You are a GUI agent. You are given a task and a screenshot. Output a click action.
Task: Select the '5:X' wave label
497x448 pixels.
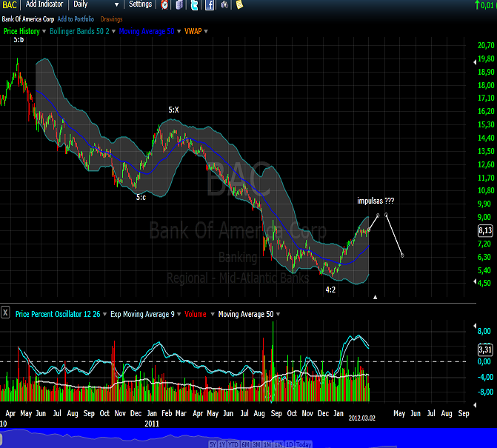click(174, 110)
